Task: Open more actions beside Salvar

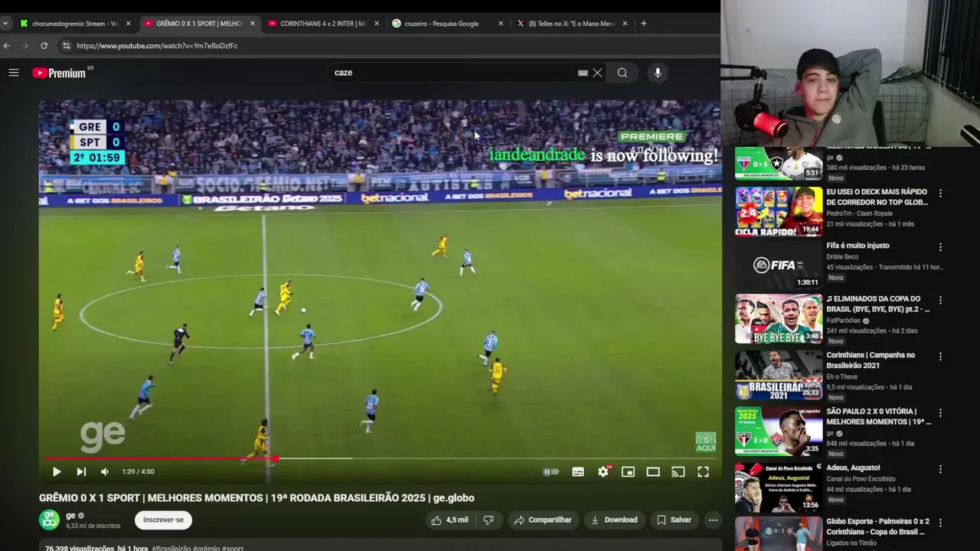Action: coord(713,520)
